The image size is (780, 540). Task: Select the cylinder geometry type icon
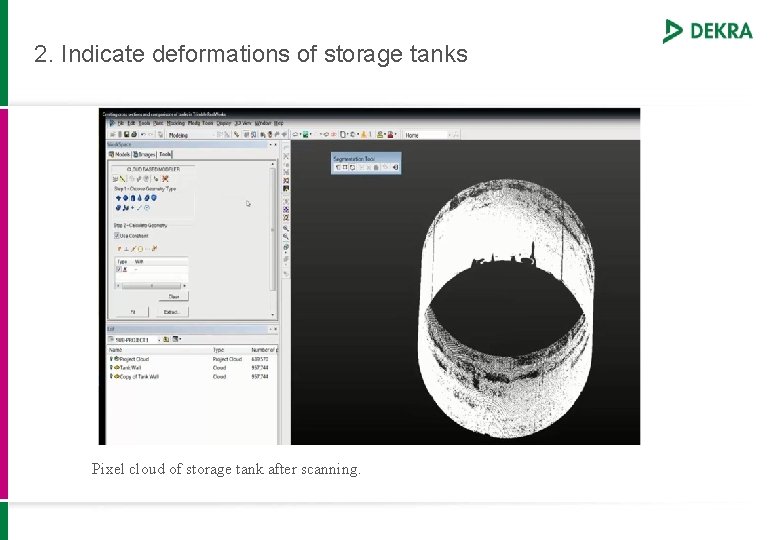133,198
